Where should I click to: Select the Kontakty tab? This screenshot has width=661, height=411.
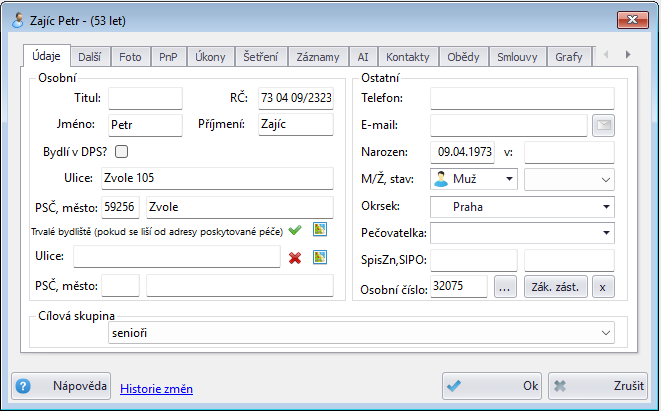click(x=408, y=57)
